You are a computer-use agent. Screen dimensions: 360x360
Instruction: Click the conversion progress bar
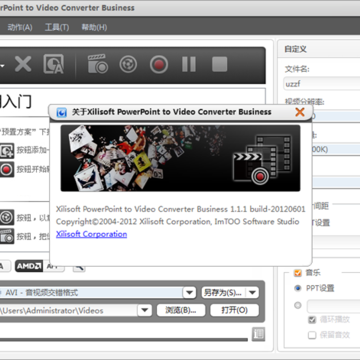coord(124,340)
